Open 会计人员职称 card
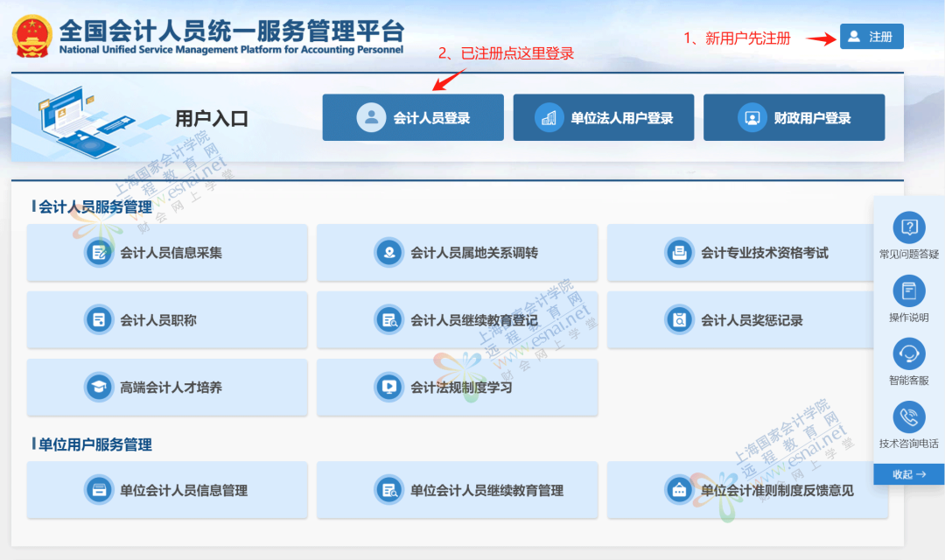 pyautogui.click(x=167, y=320)
